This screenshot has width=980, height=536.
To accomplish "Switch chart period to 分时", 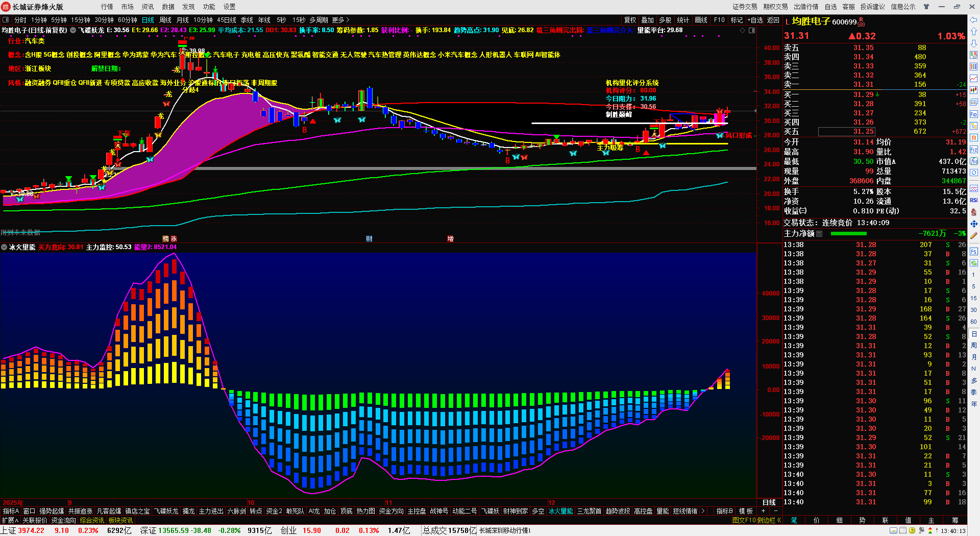I will pyautogui.click(x=20, y=20).
